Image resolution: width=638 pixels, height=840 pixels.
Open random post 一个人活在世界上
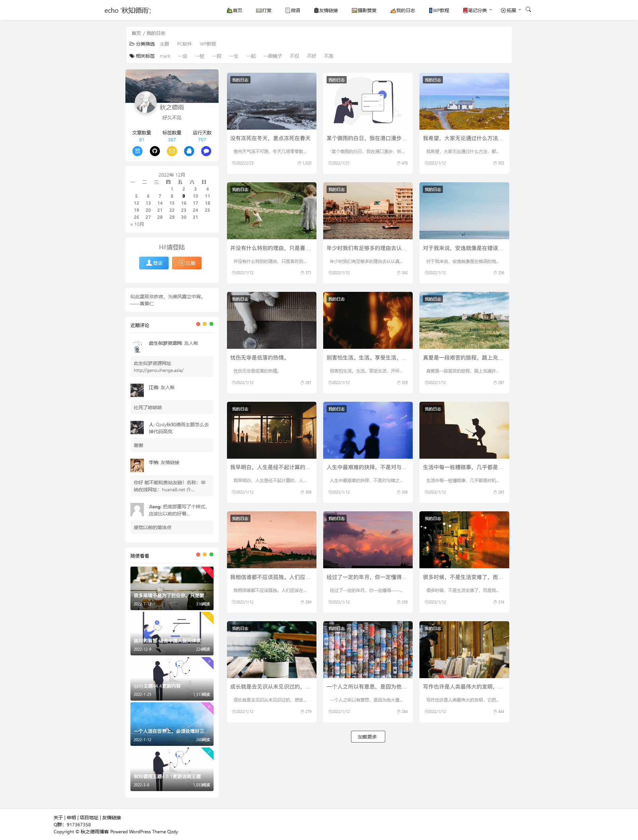point(172,724)
